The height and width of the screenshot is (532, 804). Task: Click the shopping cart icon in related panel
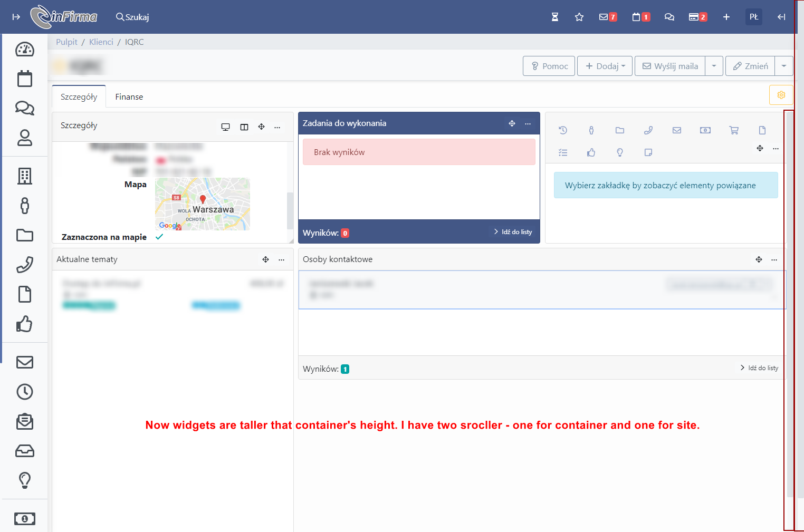734,130
